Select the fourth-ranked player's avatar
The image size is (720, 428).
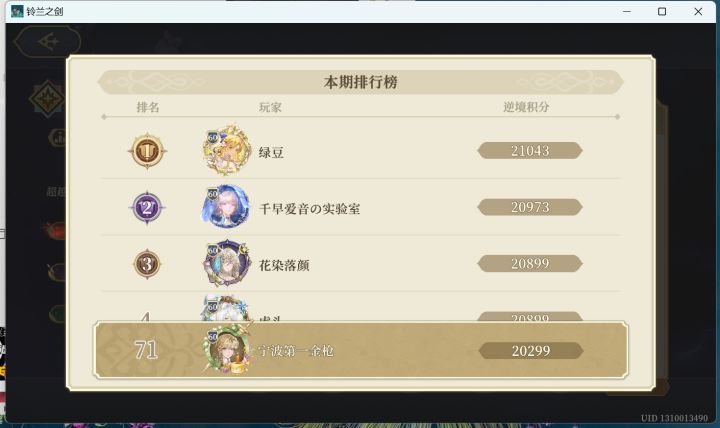[225, 308]
